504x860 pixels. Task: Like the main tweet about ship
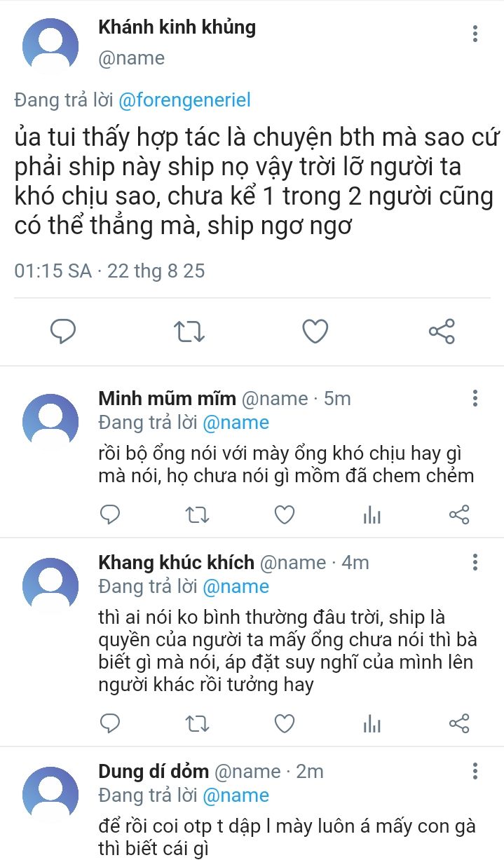(x=315, y=331)
